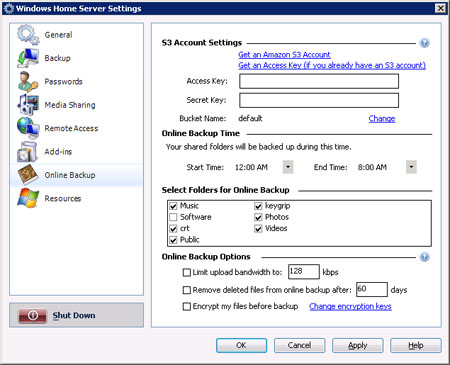Screen dimensions: 450x365
Task: Click the days field showing 60
Action: coord(372,289)
